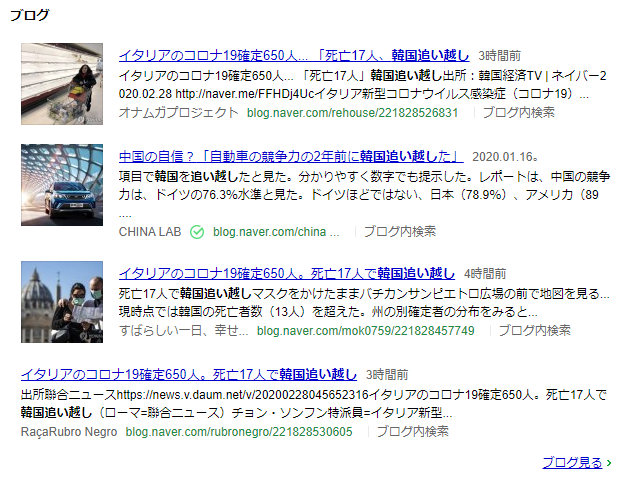Viewport: 624px width, 486px height.
Task: Click the snippet starting 項目で韓国を追い越したと見た
Action: pos(364,195)
